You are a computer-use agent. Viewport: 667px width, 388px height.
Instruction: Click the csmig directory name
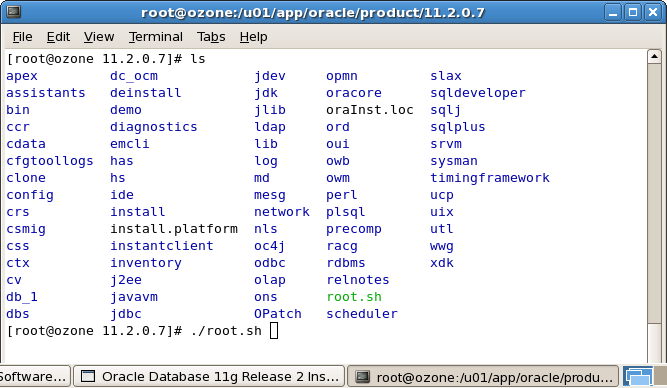(x=26, y=229)
